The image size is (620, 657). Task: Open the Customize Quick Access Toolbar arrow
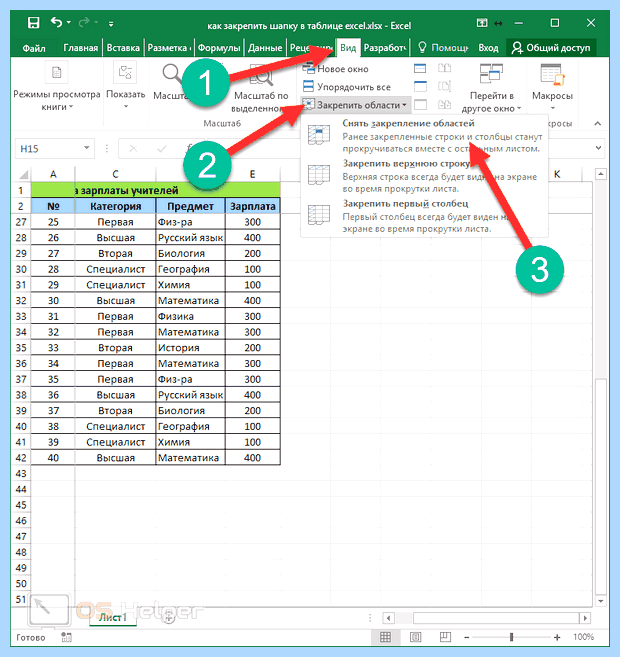[111, 24]
